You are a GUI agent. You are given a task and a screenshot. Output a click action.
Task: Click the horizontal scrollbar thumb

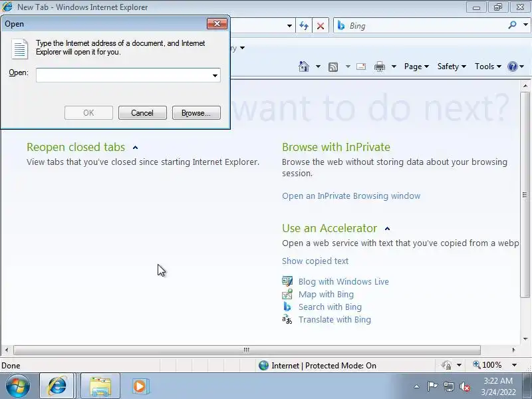point(247,350)
